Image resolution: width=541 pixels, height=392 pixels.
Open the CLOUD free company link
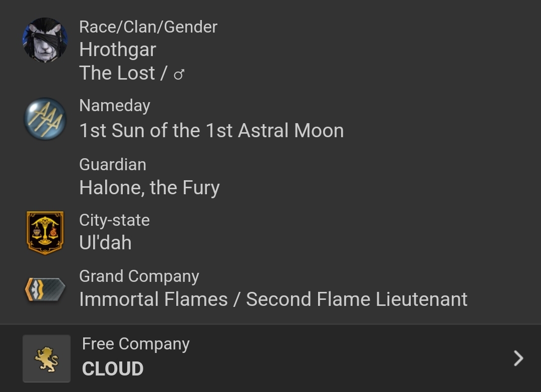click(113, 369)
